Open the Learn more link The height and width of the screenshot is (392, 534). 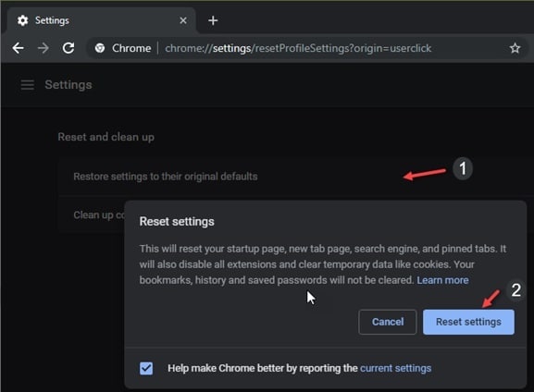point(442,280)
